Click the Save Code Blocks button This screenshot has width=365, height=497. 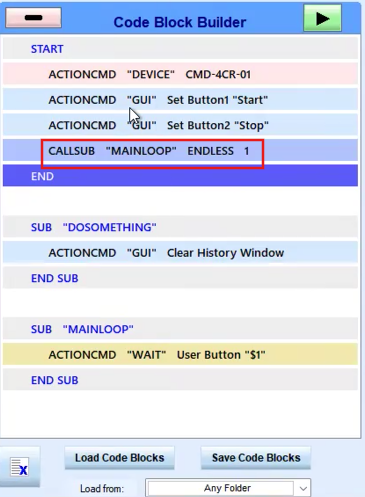click(256, 458)
